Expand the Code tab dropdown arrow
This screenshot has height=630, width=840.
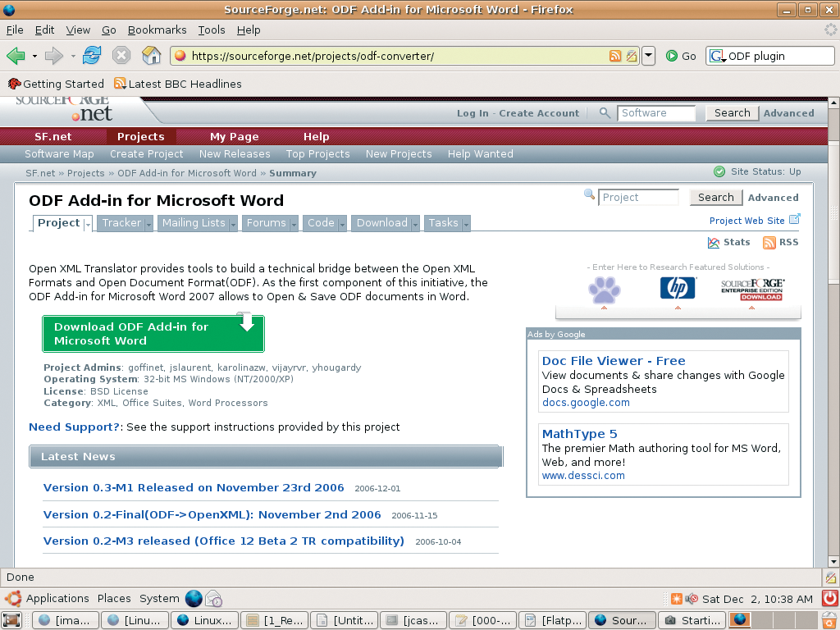[x=342, y=225]
